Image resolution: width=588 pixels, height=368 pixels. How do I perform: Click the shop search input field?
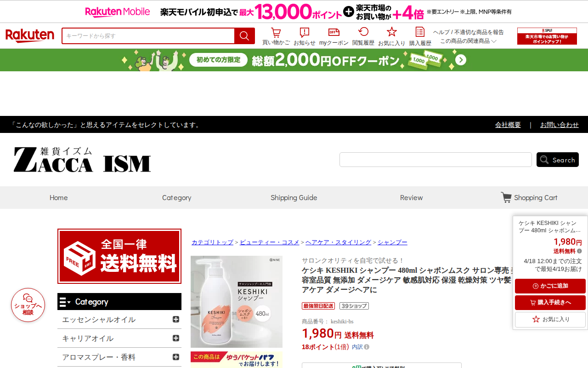[x=435, y=160]
